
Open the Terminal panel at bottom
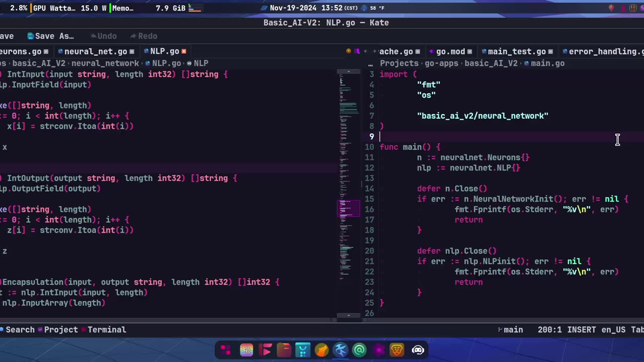[104, 330]
